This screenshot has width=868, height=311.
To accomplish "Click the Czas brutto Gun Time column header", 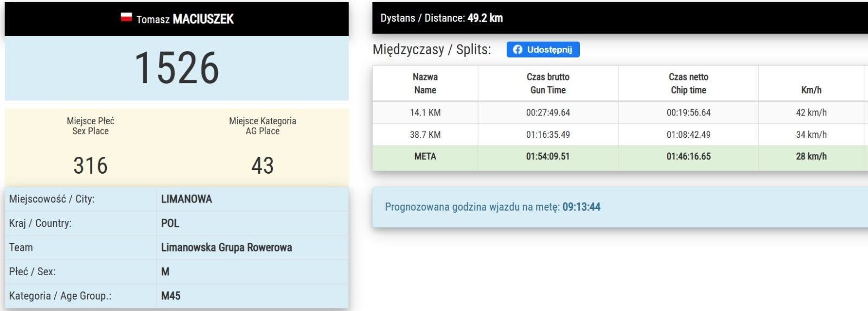I will click(x=548, y=84).
